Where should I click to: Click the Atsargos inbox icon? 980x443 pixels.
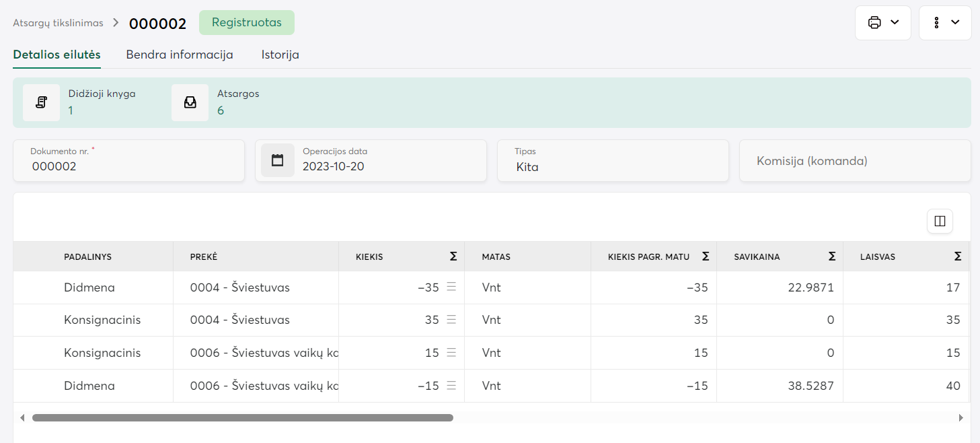[190, 102]
